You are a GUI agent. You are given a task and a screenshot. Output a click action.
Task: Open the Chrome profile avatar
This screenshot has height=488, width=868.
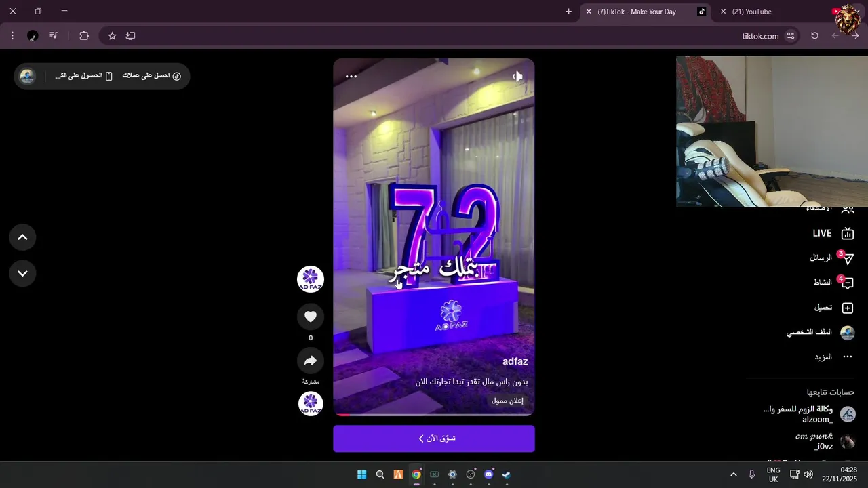coord(33,36)
